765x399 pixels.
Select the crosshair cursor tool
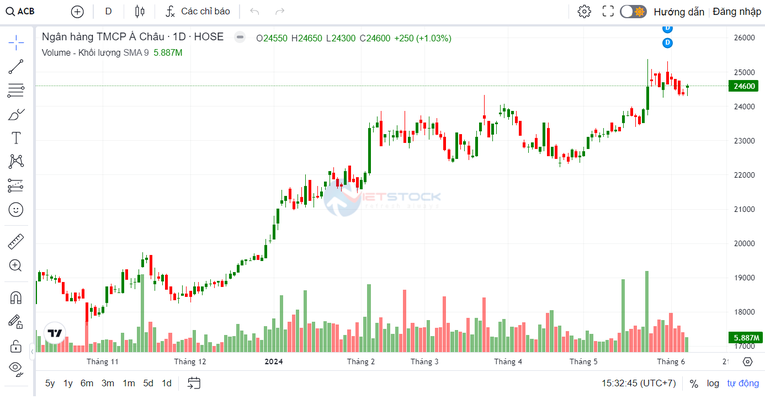click(16, 42)
